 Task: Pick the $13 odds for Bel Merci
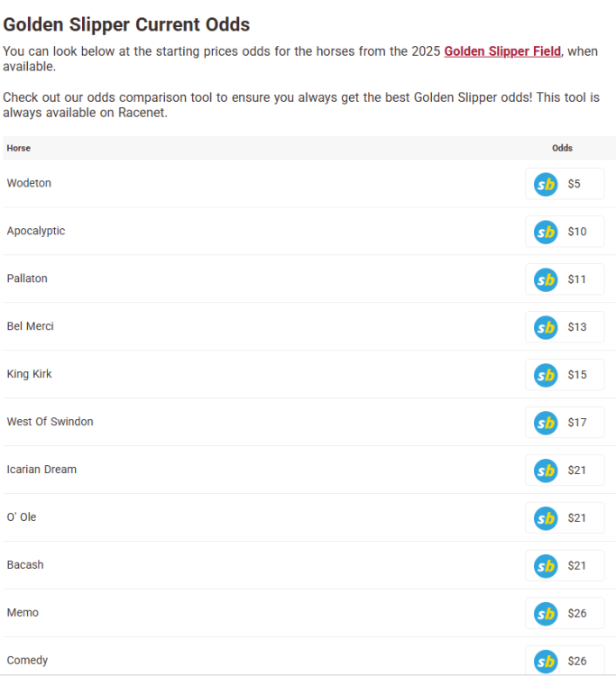577,328
